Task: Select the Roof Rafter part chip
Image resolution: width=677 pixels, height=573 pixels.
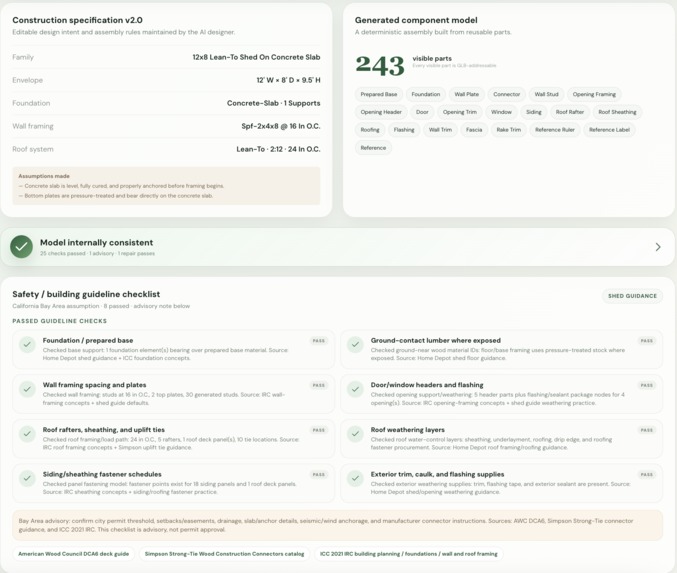Action: [569, 112]
